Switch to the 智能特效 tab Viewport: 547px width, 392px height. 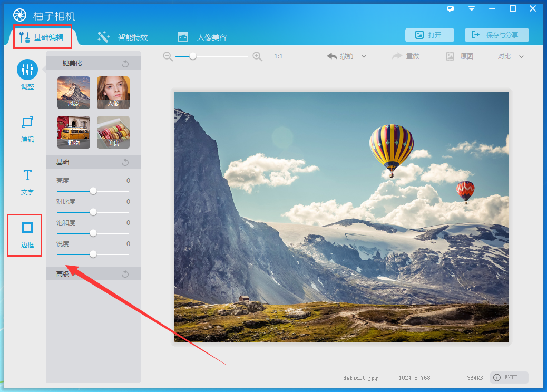tap(123, 37)
